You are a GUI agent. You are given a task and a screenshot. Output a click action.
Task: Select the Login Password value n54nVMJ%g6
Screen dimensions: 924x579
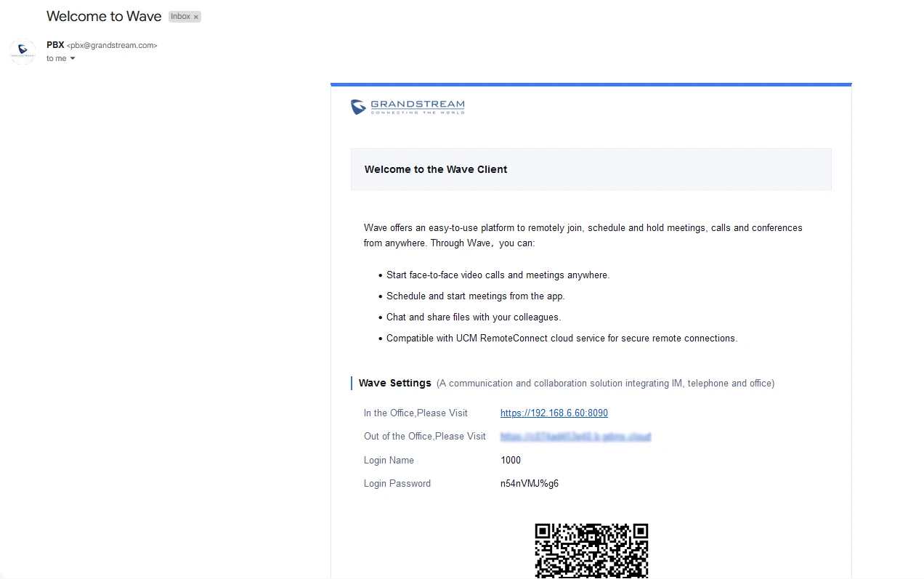(530, 483)
